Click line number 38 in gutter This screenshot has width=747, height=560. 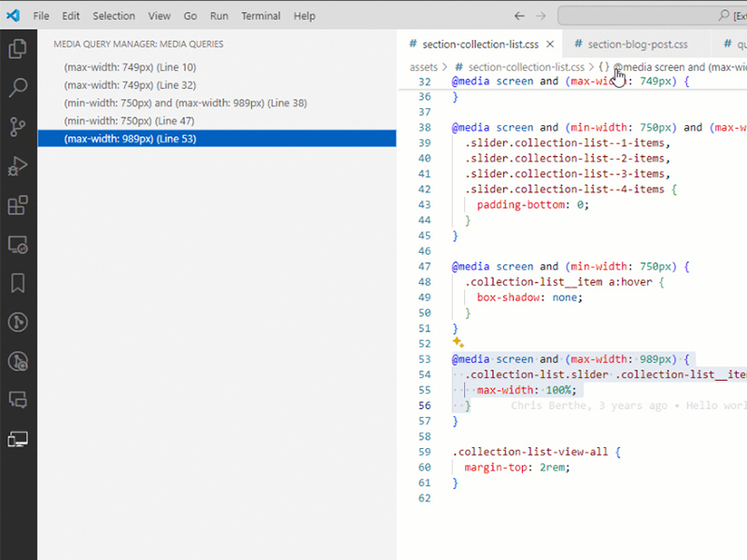pyautogui.click(x=424, y=128)
